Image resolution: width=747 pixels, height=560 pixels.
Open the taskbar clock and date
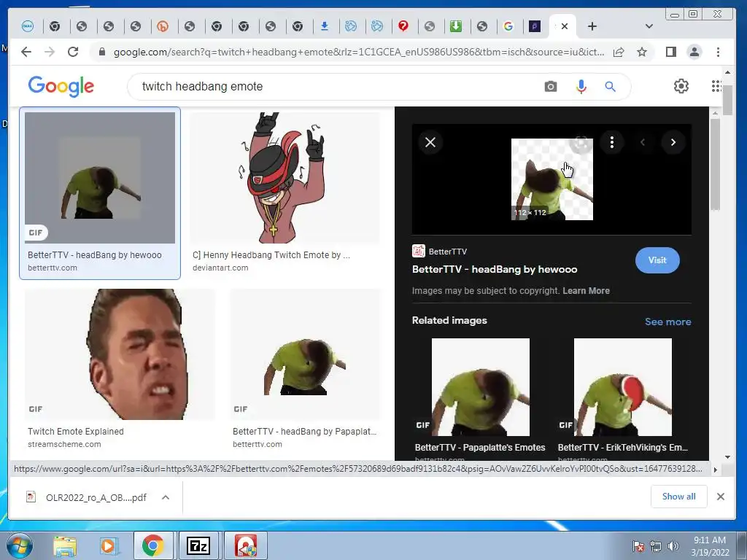coord(710,546)
